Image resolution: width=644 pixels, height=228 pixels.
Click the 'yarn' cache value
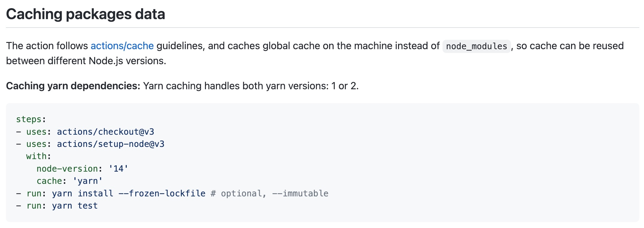(x=88, y=181)
